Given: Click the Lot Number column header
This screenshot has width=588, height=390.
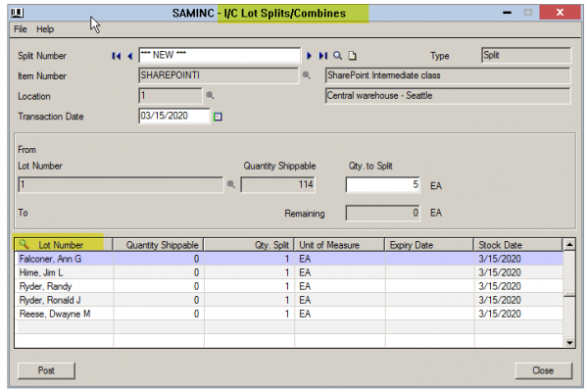Looking at the screenshot, I should click(64, 245).
